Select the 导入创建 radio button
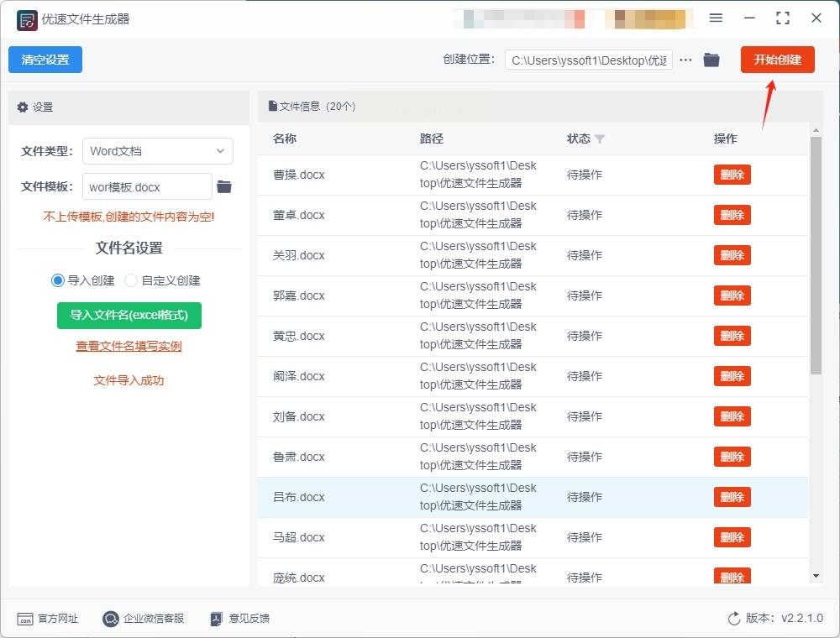 pos(58,280)
